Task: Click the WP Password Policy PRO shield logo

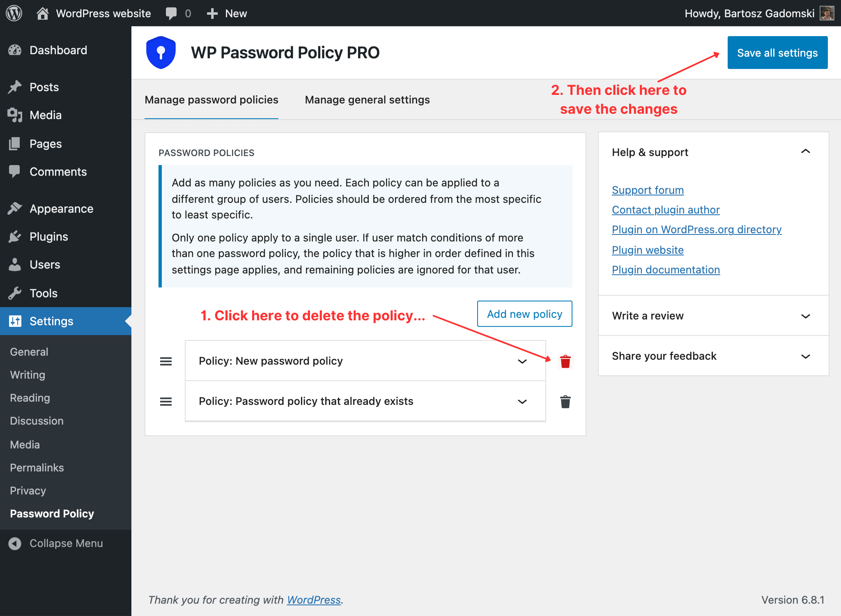Action: click(x=161, y=53)
